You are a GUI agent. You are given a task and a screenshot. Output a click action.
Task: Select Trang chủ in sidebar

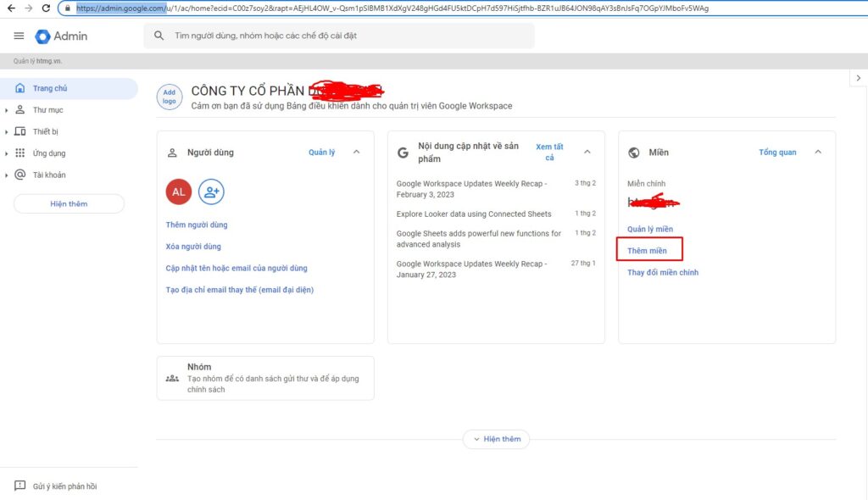[50, 88]
